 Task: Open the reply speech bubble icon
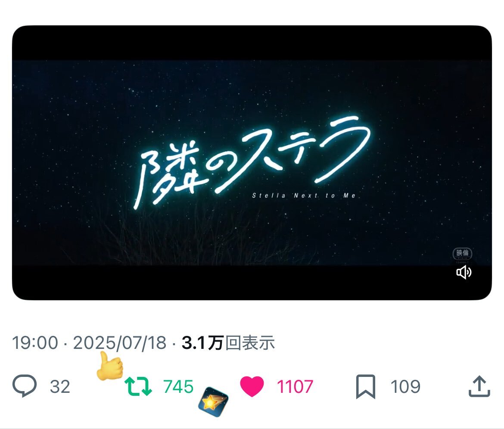[x=25, y=386]
